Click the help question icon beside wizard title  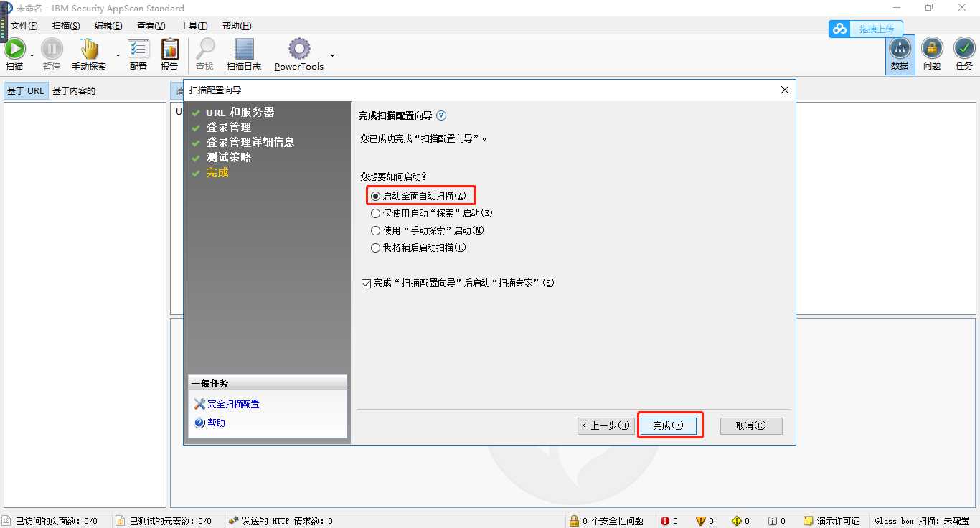441,115
